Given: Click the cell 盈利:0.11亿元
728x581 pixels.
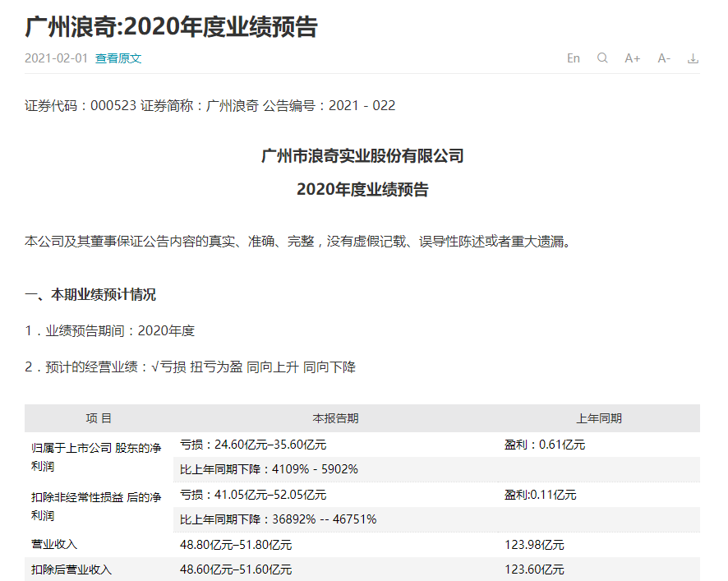Looking at the screenshot, I should [x=541, y=495].
